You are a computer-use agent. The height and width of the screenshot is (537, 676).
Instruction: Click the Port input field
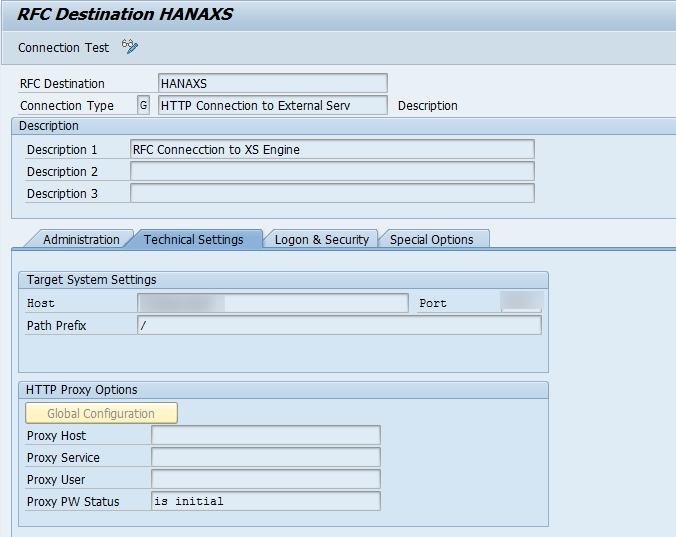pos(520,303)
